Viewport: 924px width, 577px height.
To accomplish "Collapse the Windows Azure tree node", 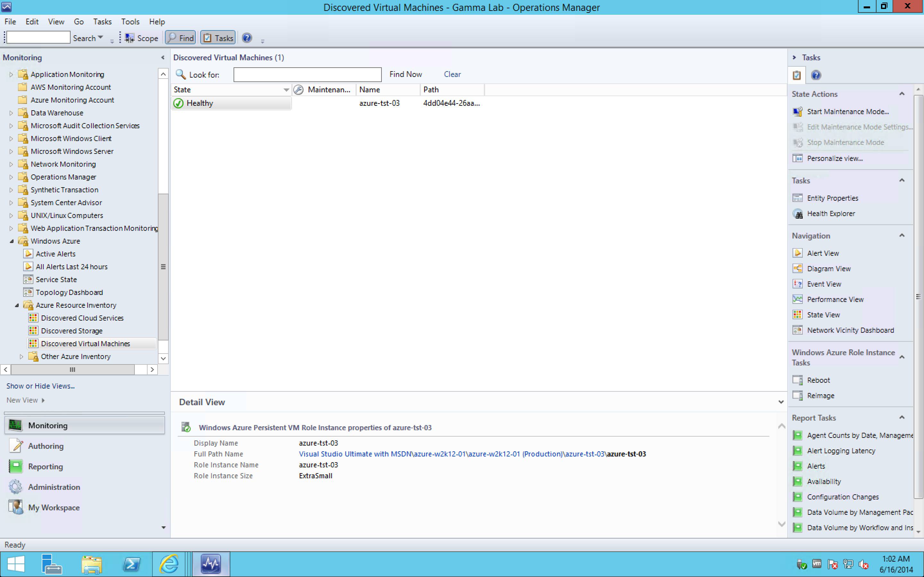I will [x=12, y=241].
